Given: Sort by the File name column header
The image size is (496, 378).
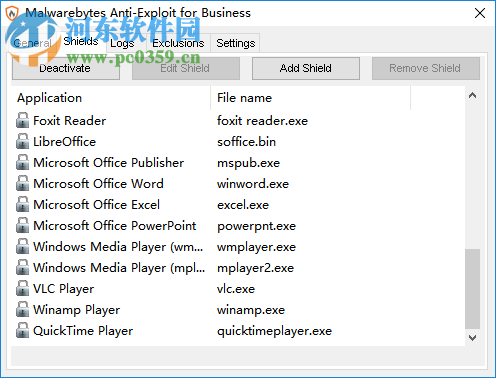Looking at the screenshot, I should pos(311,98).
